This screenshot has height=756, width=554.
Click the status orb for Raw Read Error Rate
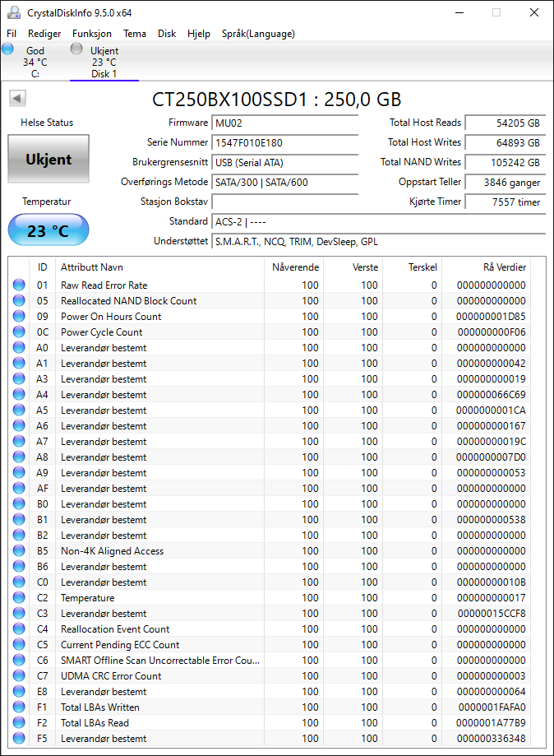[19, 285]
